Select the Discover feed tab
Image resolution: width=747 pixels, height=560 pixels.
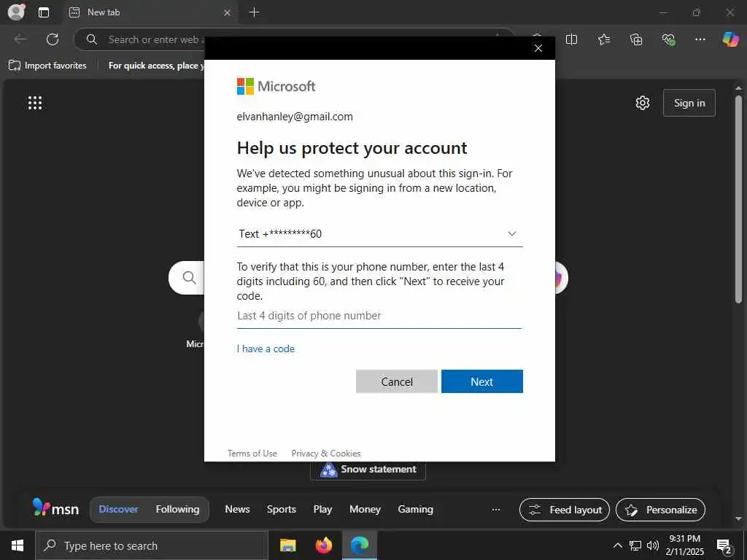[118, 509]
